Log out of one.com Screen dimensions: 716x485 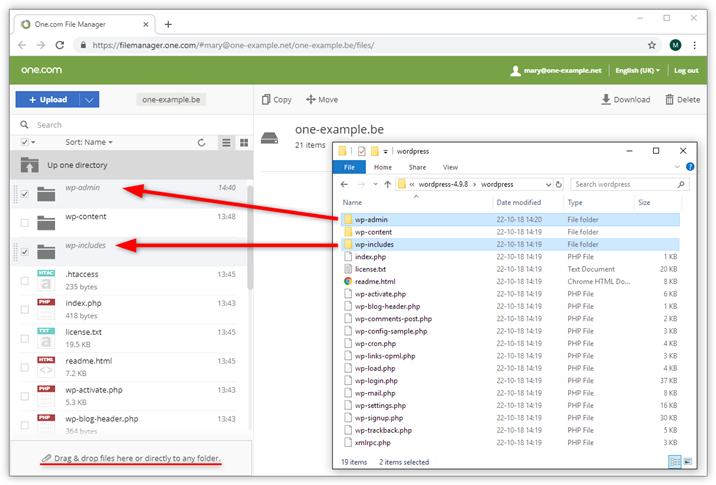[x=686, y=70]
